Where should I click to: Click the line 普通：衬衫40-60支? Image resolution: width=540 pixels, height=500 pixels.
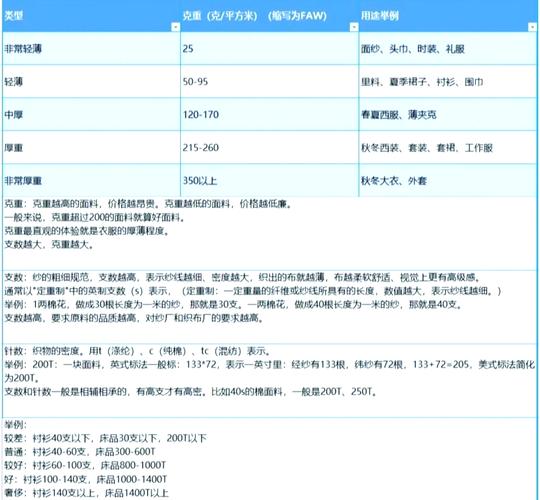click(80, 451)
